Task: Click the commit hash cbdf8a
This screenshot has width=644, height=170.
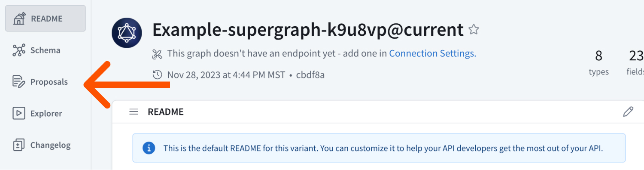Action: tap(310, 75)
